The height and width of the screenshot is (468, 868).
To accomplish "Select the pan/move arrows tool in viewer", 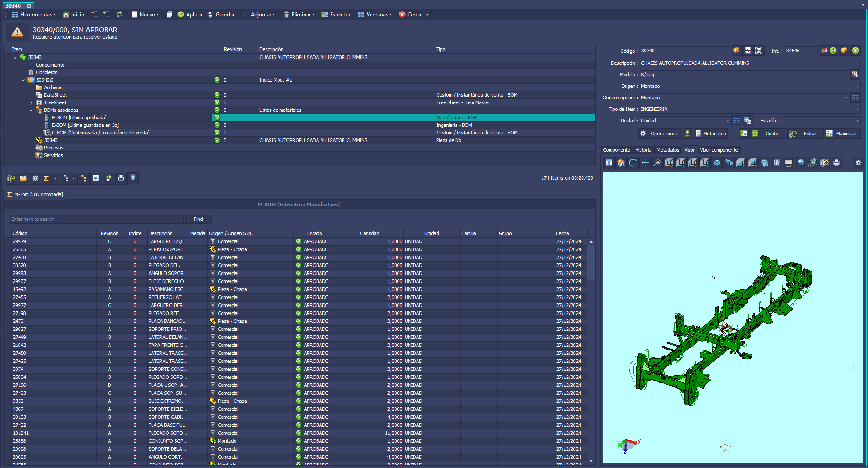I will pyautogui.click(x=645, y=163).
